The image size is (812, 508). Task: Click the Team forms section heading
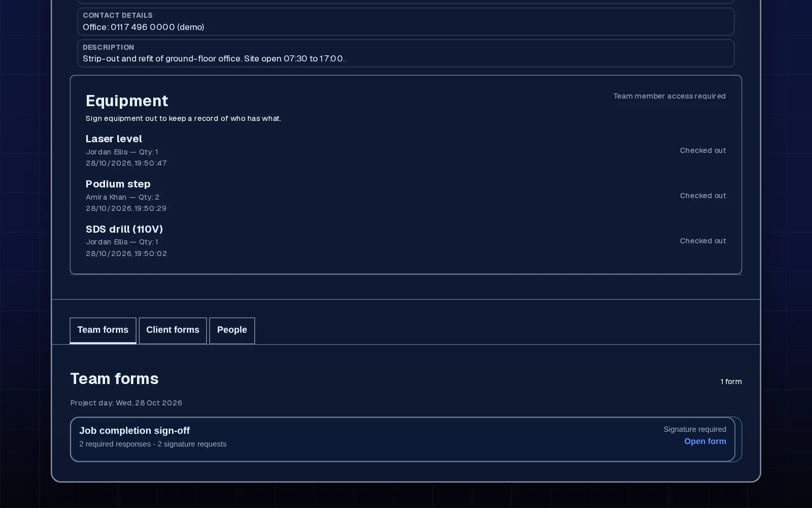[x=114, y=378]
